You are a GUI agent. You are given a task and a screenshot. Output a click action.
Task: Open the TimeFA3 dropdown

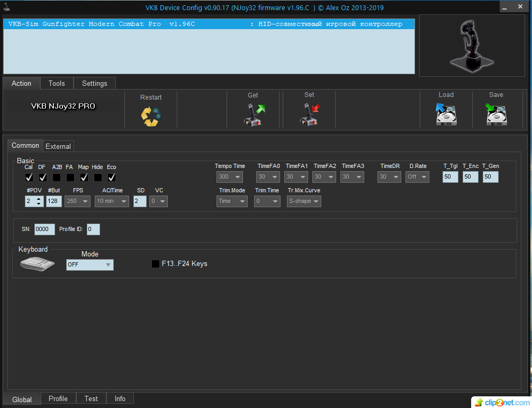tap(352, 176)
